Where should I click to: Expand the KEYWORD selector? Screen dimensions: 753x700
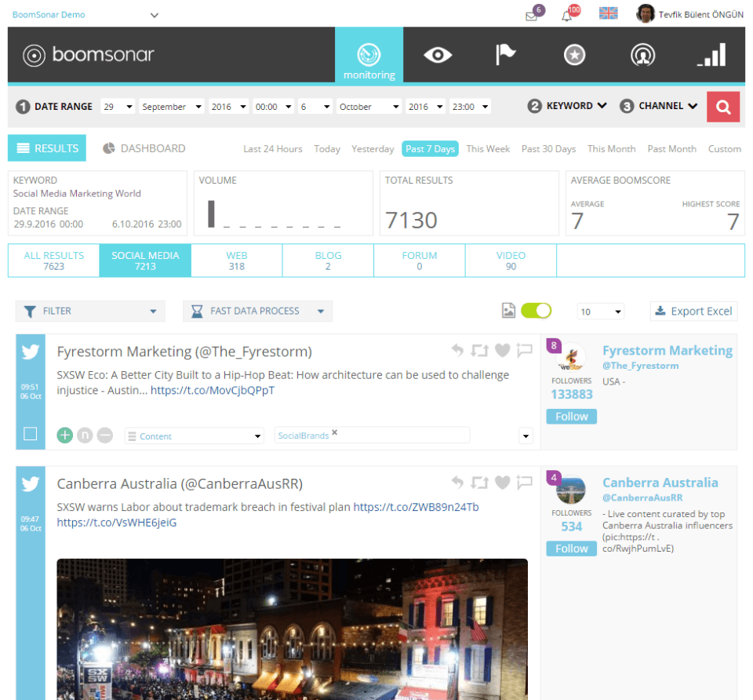[568, 106]
